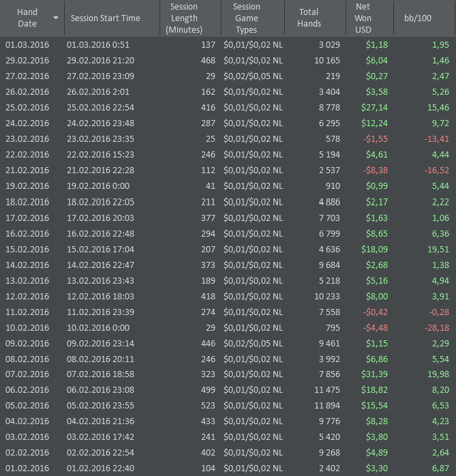Select the 25.02.2016 hand date row

27,108
